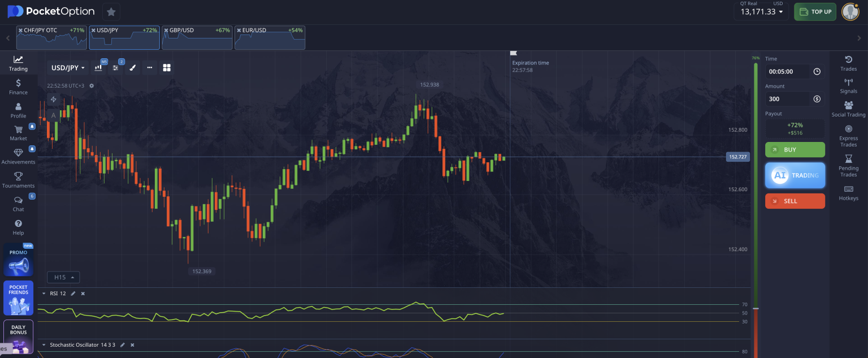This screenshot has width=868, height=358.
Task: Select the drawing brush tool
Action: (x=132, y=68)
